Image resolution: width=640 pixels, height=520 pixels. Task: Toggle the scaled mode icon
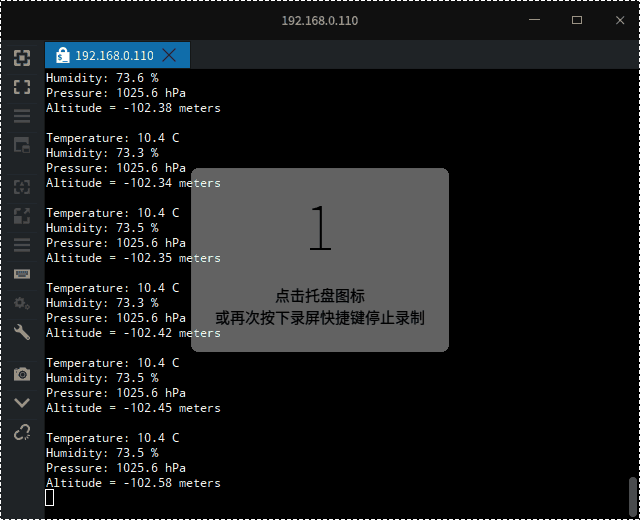click(22, 216)
